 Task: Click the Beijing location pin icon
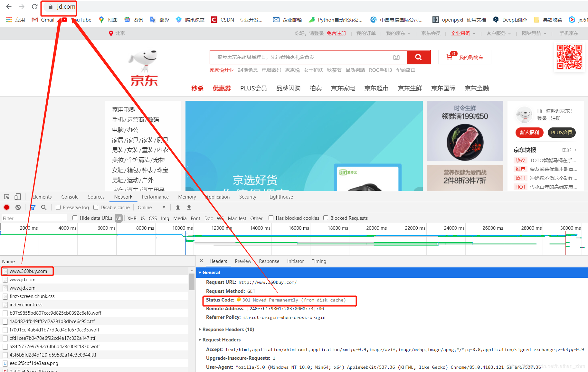[111, 33]
